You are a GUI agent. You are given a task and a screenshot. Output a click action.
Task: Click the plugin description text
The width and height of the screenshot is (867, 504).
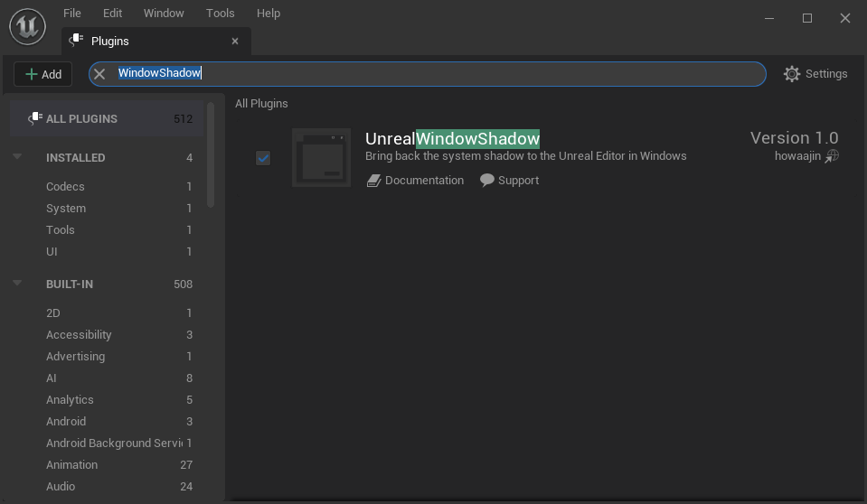click(526, 156)
